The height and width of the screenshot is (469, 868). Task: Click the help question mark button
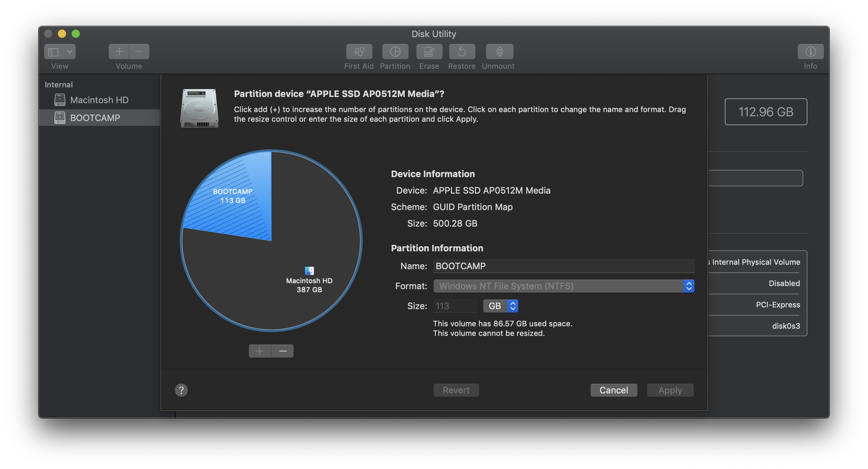[x=181, y=390]
